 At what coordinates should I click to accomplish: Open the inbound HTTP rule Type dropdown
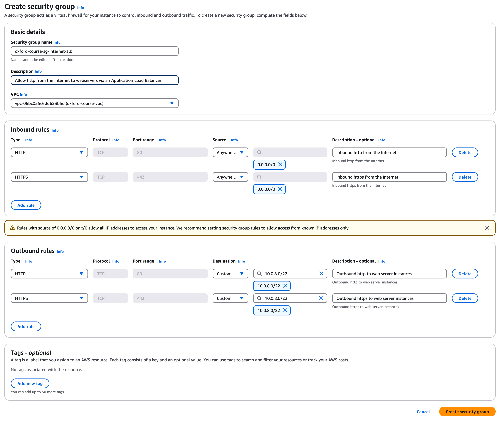(x=49, y=153)
